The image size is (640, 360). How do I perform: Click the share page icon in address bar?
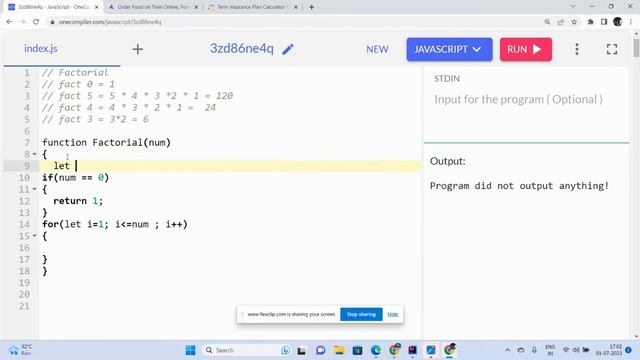(560, 22)
